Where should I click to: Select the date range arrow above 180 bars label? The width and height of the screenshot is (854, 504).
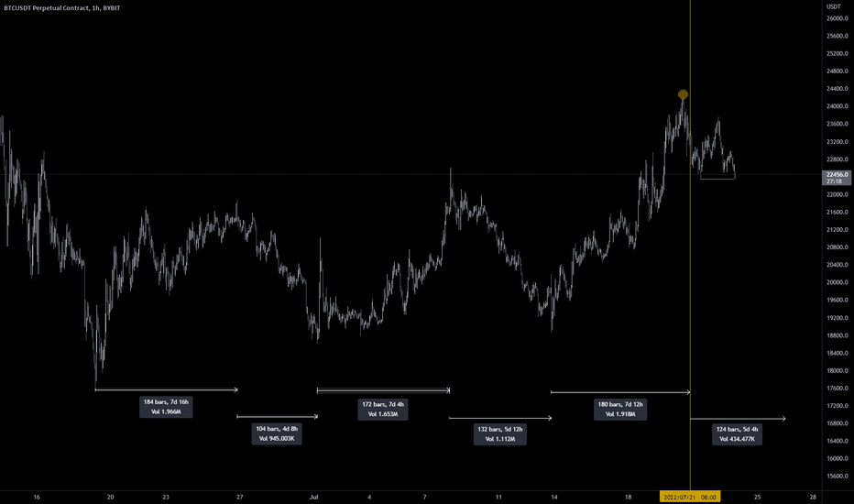(x=620, y=392)
